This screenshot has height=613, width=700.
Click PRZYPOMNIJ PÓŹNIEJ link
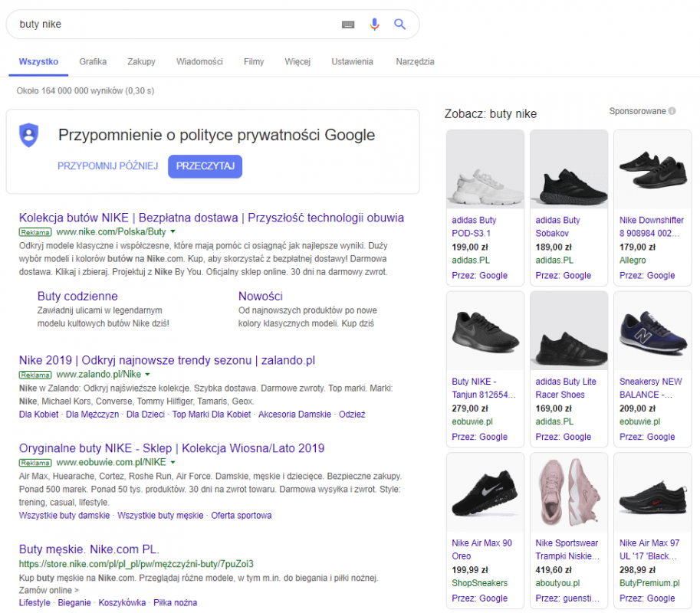pos(107,166)
